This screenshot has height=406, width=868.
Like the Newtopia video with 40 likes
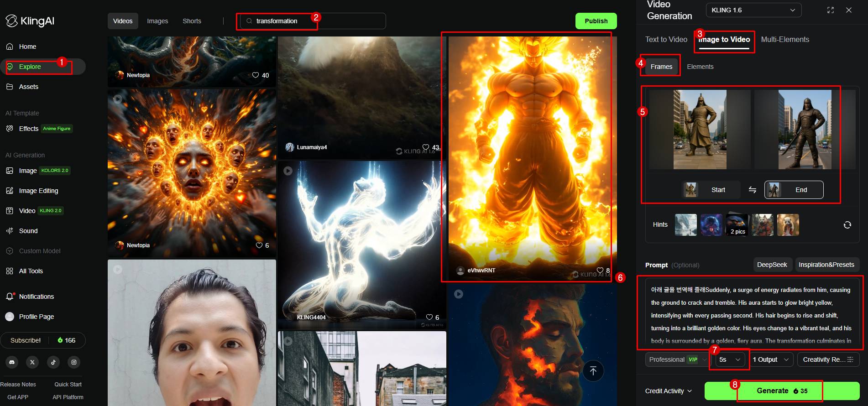tap(256, 75)
